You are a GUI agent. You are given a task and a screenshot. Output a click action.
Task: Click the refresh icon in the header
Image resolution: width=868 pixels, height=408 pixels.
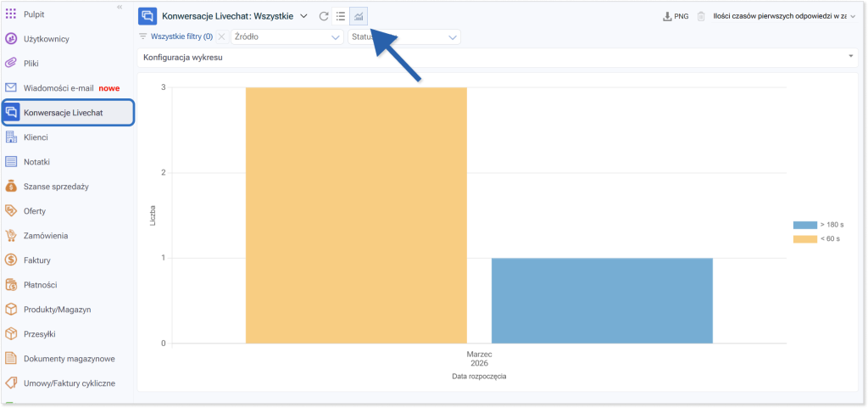[324, 16]
